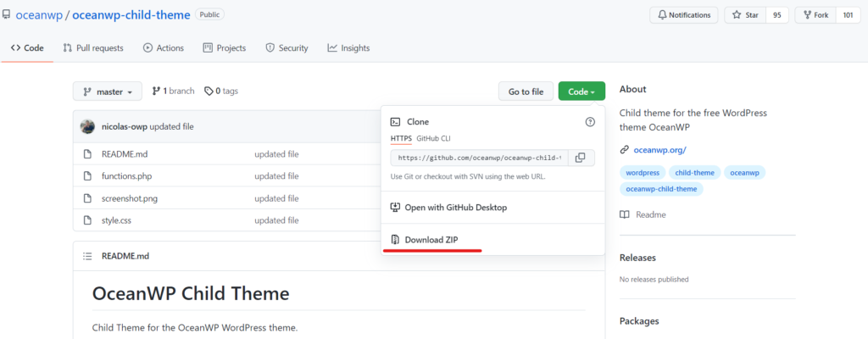
Task: View the 101 forks count
Action: click(x=848, y=15)
